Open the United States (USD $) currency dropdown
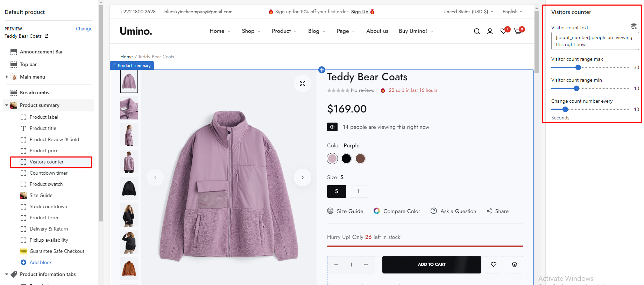Viewport: 644px width, 285px height. (468, 12)
